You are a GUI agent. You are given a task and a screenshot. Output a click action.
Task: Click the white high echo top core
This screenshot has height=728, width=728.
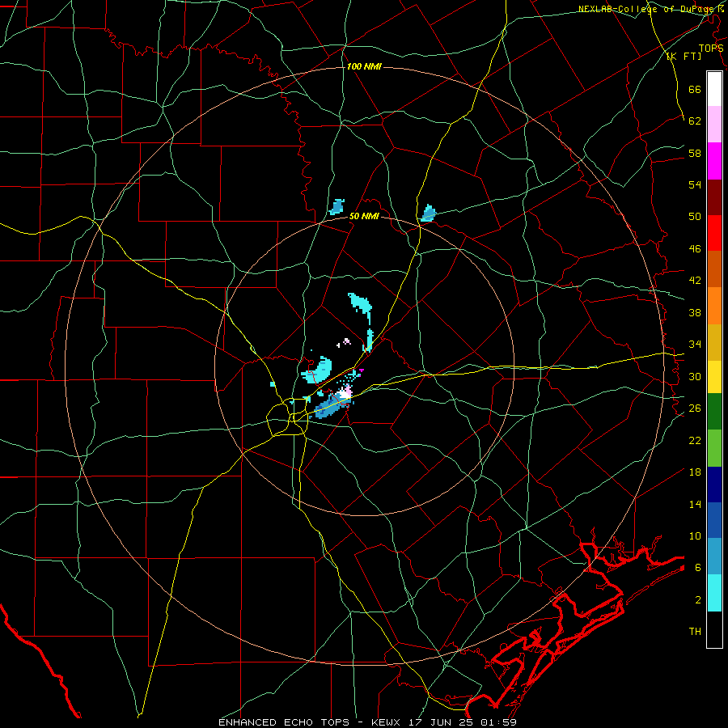[345, 393]
